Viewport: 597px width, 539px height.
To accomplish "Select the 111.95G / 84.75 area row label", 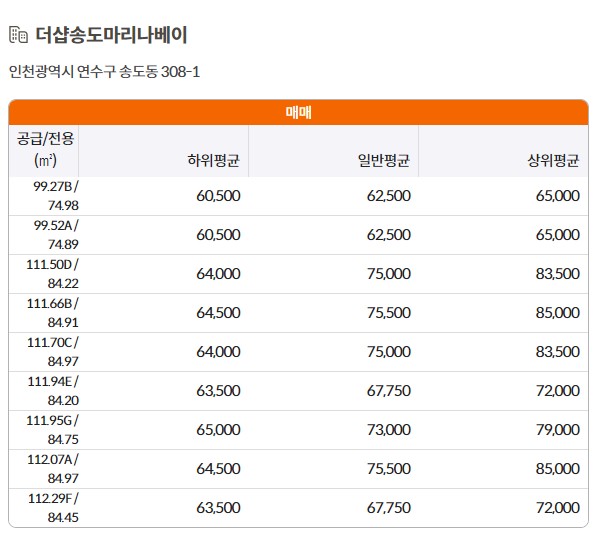I will coord(52,430).
